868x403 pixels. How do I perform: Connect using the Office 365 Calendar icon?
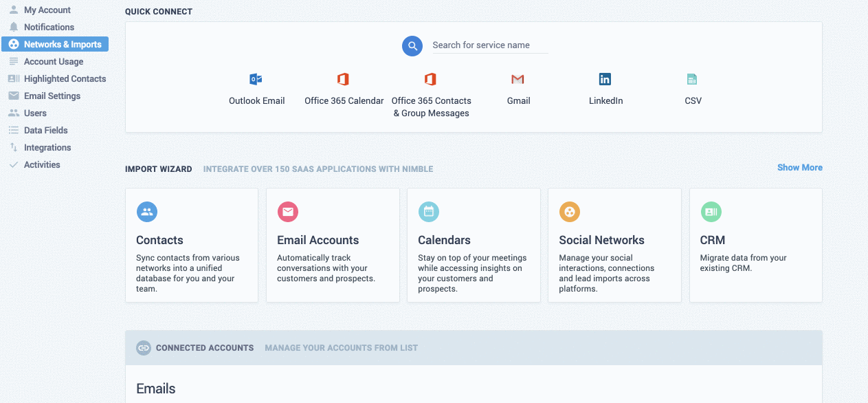point(343,79)
